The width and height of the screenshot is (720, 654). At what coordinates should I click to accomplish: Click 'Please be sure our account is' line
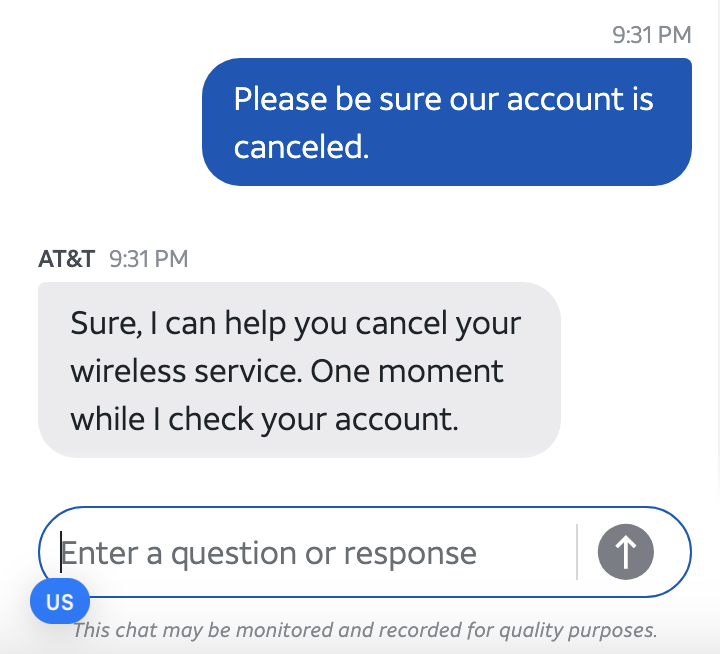pyautogui.click(x=444, y=99)
